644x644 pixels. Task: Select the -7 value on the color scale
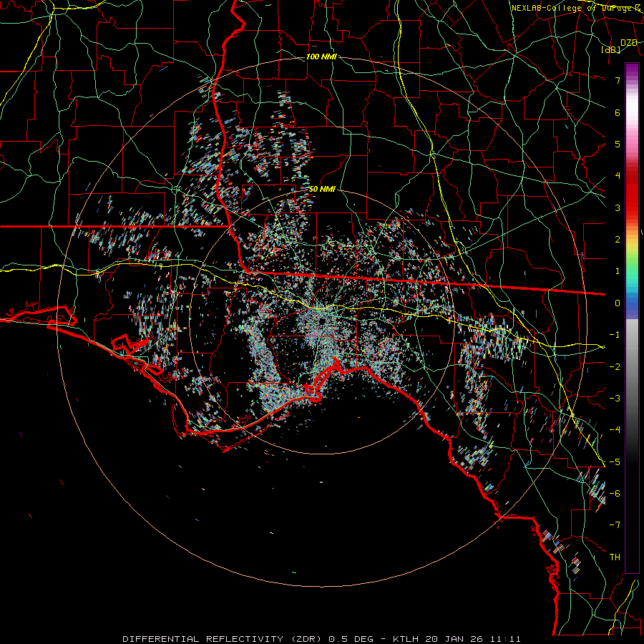point(615,525)
